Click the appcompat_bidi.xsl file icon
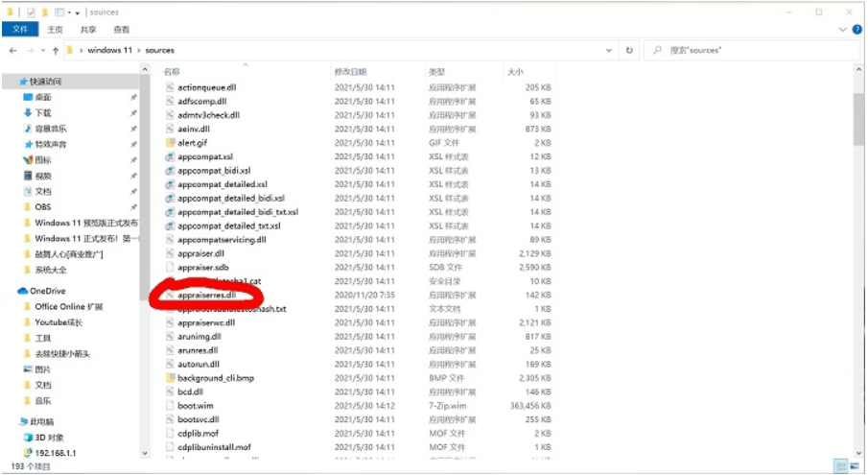Image resolution: width=868 pixels, height=475 pixels. (170, 171)
